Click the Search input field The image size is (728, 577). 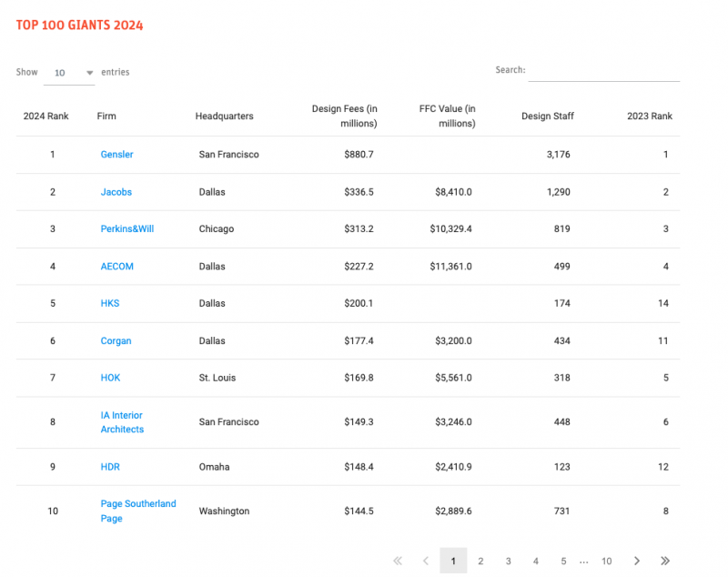point(603,71)
